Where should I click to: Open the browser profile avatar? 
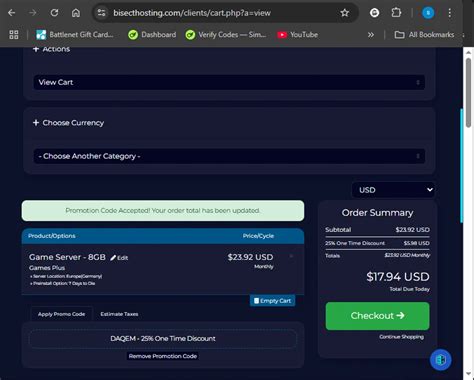click(428, 13)
